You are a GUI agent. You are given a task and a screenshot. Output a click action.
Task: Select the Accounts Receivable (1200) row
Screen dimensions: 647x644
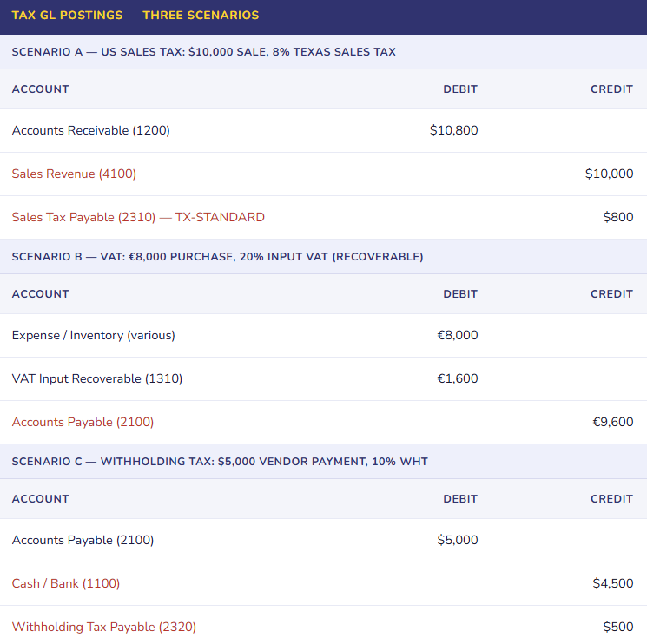point(91,130)
